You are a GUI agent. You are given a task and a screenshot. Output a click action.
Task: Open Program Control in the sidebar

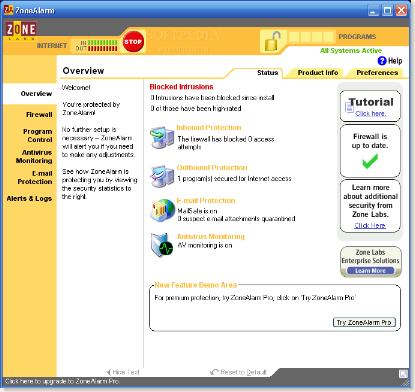[38, 136]
